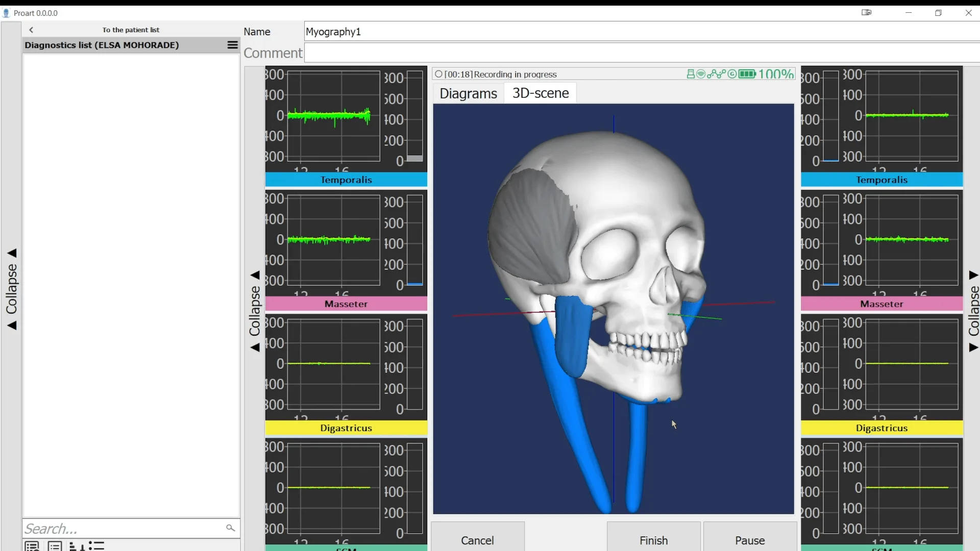Click the right Masseter EMG signal chart
This screenshot has width=980, height=551.
912,240
